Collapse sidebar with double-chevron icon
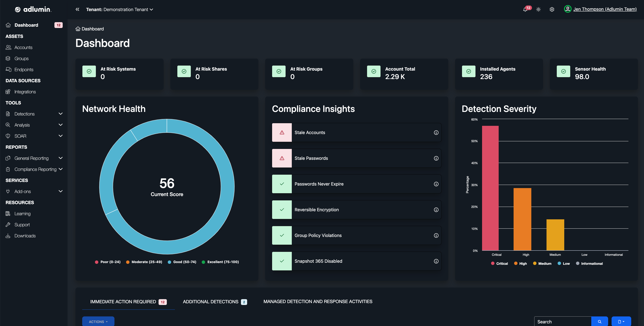Viewport: 644px width, 326px height. pos(77,10)
